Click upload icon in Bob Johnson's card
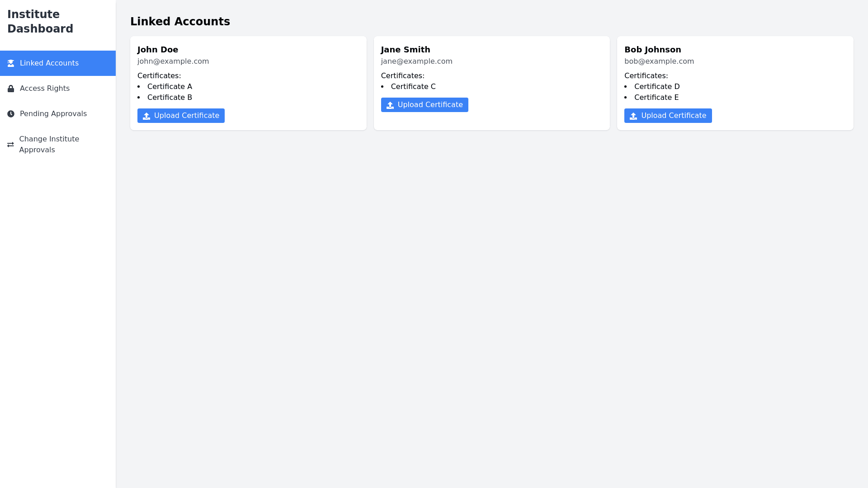The image size is (868, 488). tap(633, 116)
